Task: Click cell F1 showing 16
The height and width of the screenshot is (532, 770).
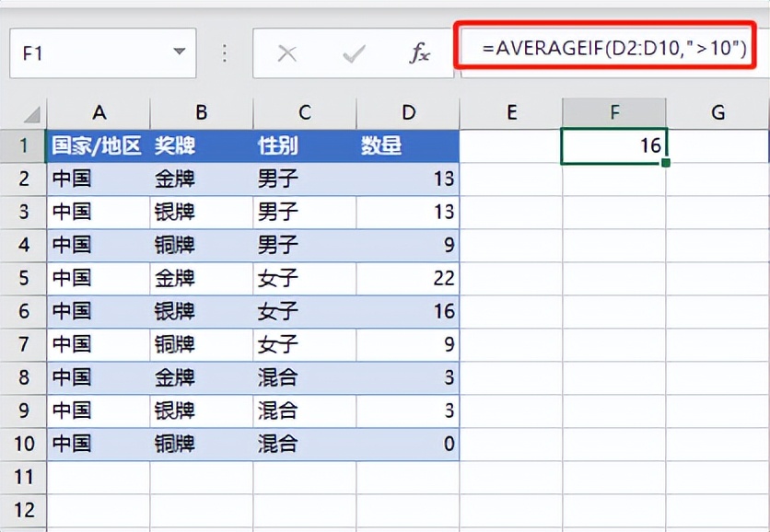Action: pos(614,145)
